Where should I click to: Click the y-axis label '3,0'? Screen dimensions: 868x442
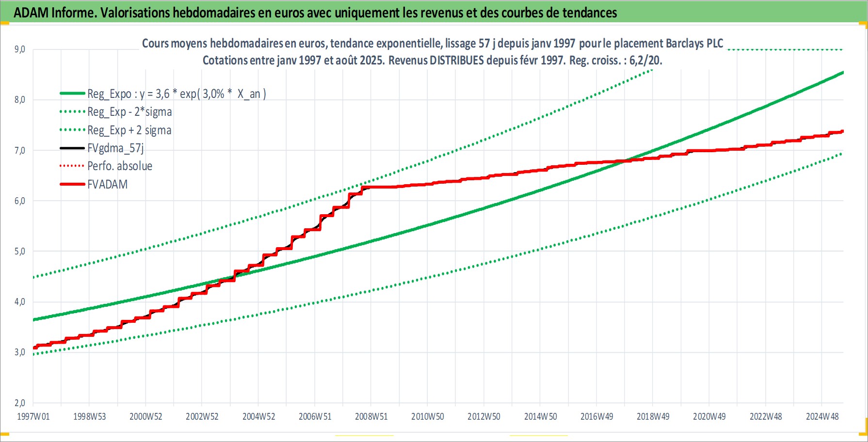coord(19,352)
